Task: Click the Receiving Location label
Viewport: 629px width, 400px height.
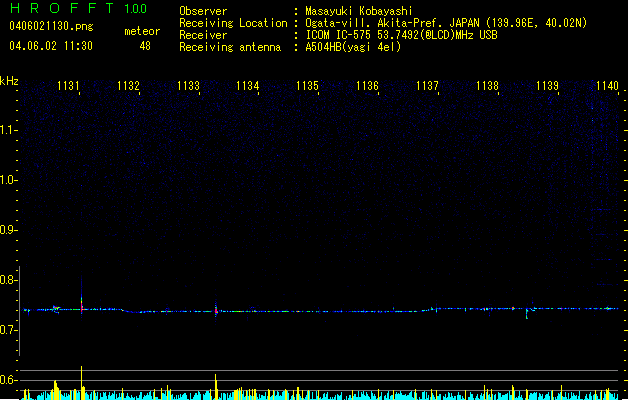Action: coord(233,23)
